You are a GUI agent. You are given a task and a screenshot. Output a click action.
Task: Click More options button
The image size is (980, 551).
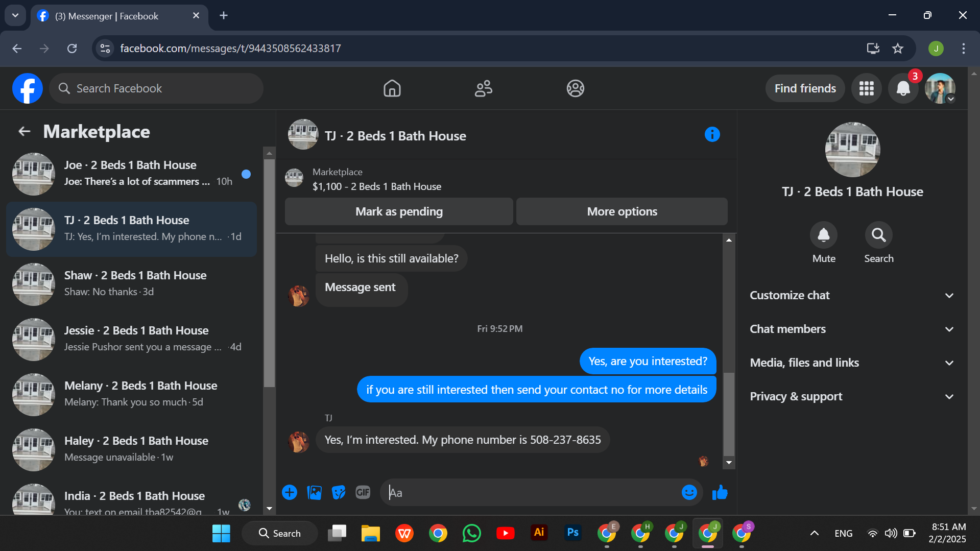pos(622,211)
